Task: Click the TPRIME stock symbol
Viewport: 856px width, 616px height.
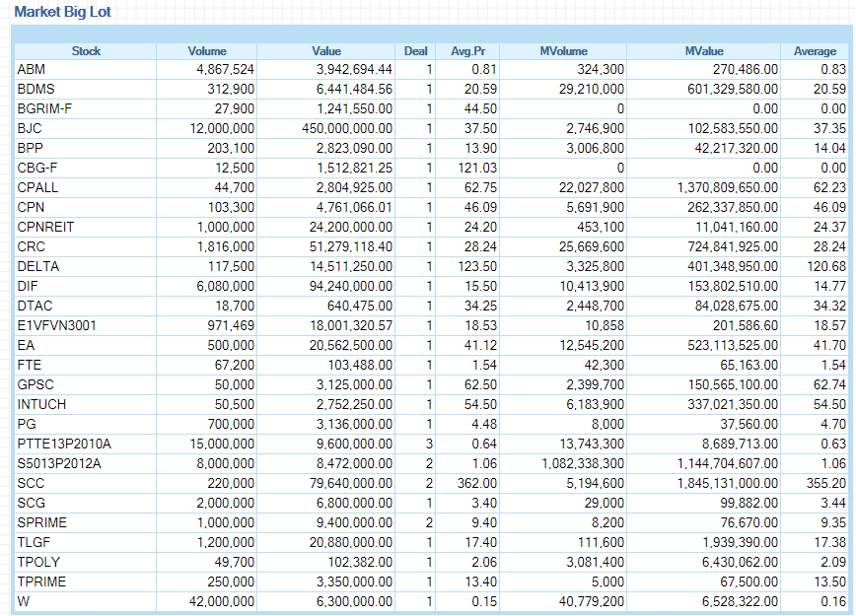Action: (x=41, y=582)
